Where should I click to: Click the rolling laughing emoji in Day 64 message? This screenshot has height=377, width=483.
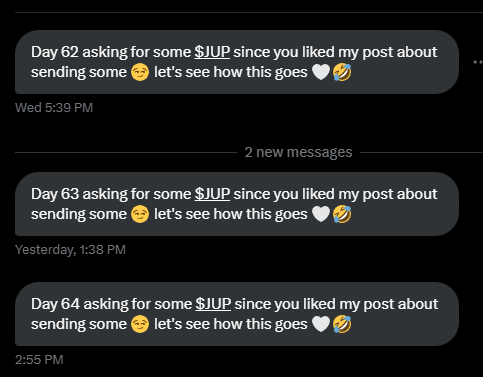coord(342,324)
